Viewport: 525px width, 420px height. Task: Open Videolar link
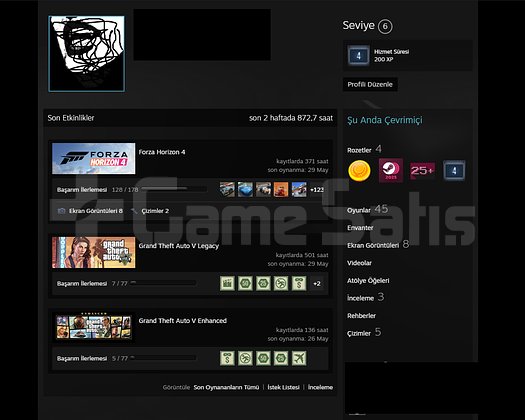359,263
